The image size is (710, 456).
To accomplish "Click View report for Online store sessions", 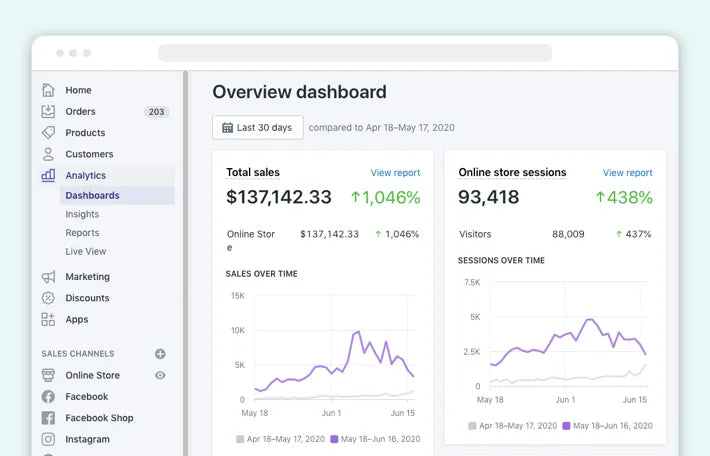I will 627,173.
